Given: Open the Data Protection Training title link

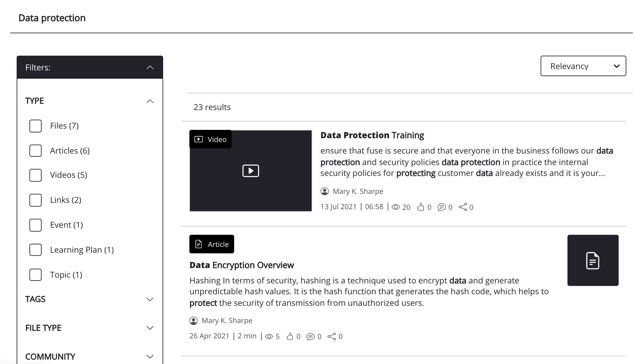Looking at the screenshot, I should tap(372, 135).
